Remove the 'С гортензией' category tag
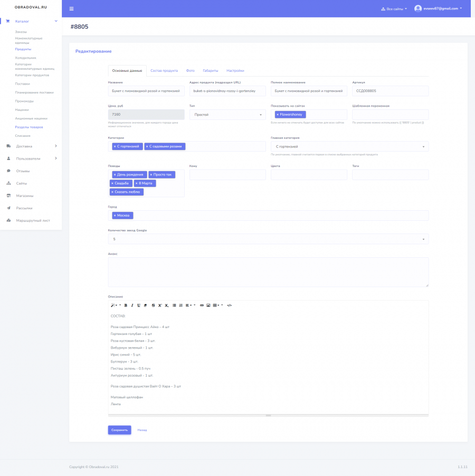 (115, 146)
